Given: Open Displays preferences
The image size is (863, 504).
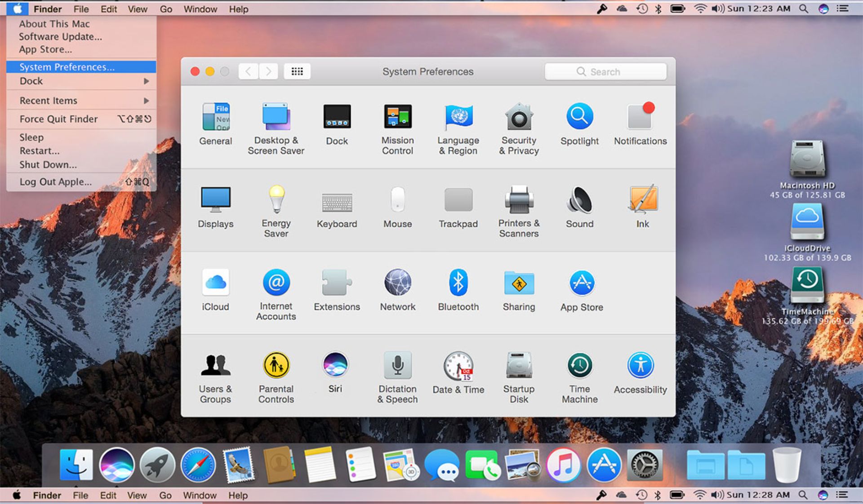Looking at the screenshot, I should click(x=216, y=207).
